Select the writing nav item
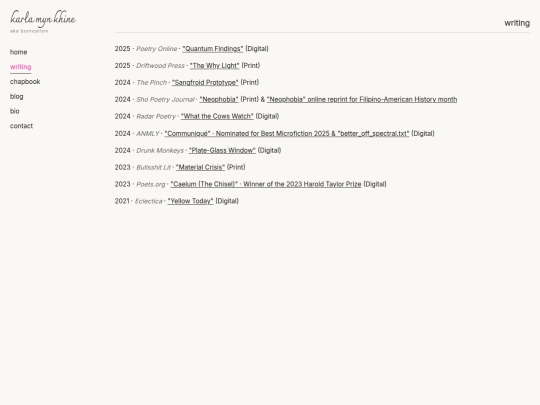 point(21,67)
